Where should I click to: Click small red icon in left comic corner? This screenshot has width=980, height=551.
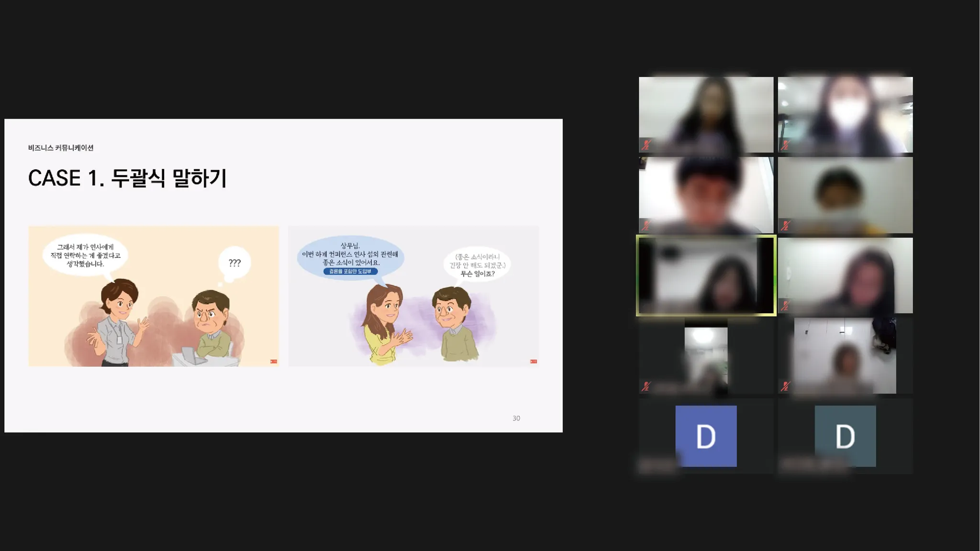click(274, 362)
